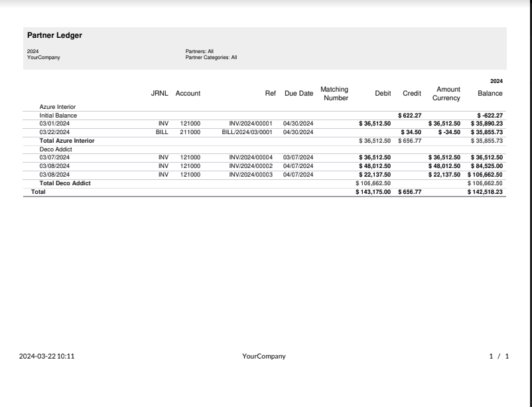Click the balance $ 35,890.23
Viewport: 532px width, 407px height.
click(487, 123)
